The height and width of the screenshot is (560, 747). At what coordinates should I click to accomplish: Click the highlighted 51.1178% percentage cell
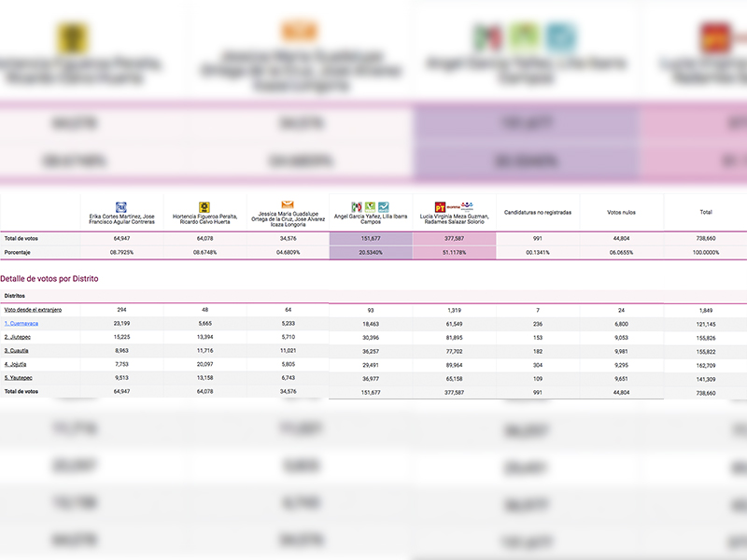click(454, 252)
